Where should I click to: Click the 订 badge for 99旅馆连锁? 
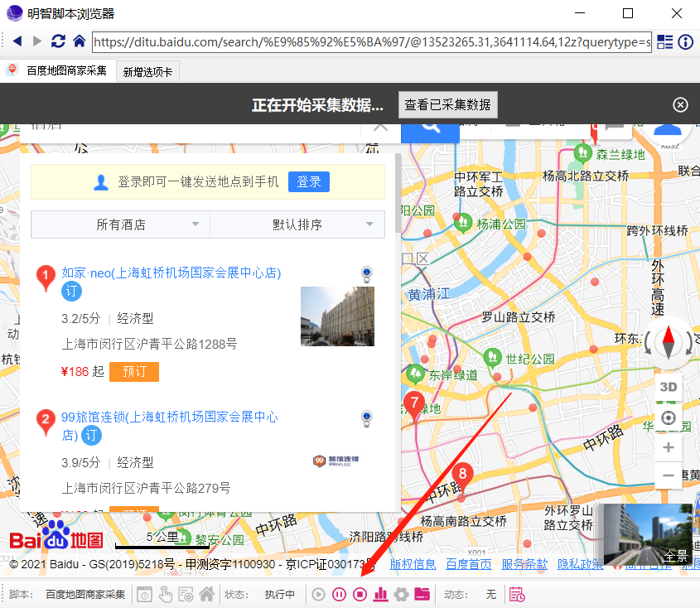[91, 435]
